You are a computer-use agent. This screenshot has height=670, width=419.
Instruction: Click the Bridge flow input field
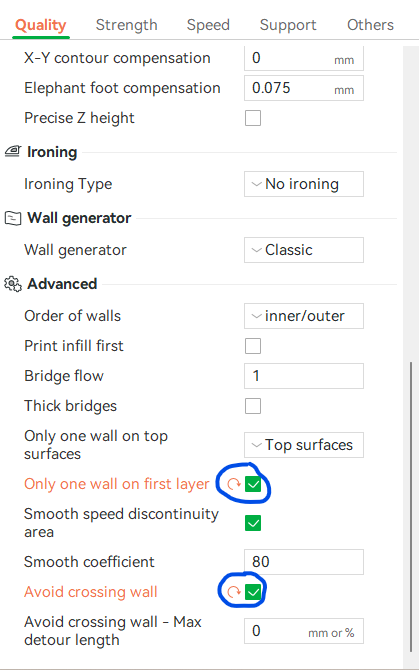pos(304,376)
